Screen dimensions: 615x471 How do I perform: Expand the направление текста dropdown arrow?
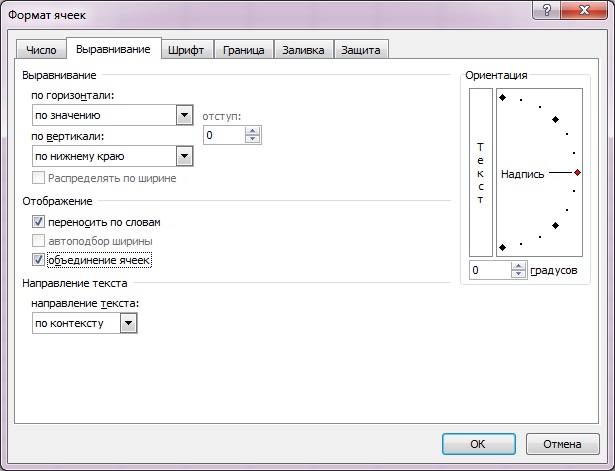tap(128, 323)
